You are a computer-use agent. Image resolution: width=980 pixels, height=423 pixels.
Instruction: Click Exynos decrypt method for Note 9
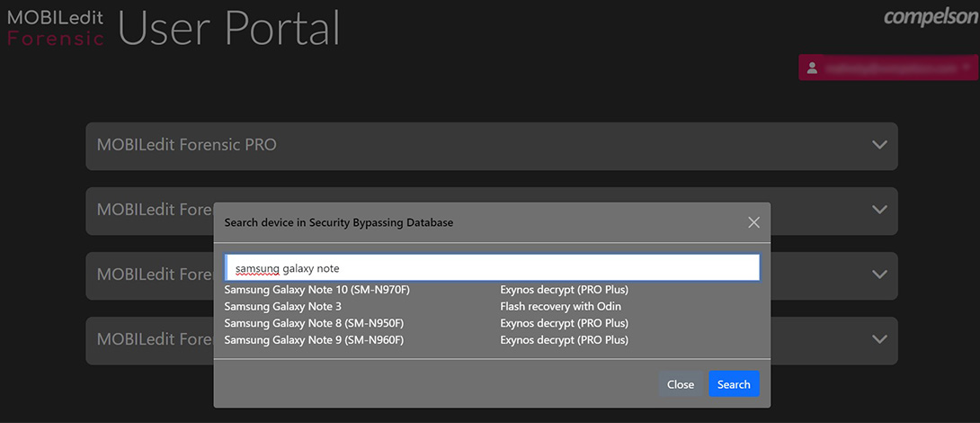[565, 340]
